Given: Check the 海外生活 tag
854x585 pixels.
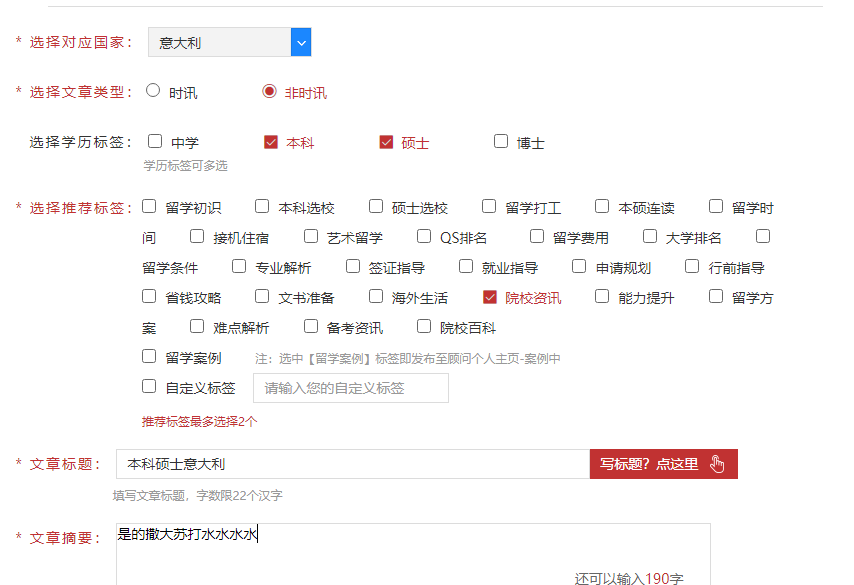Looking at the screenshot, I should tap(376, 296).
